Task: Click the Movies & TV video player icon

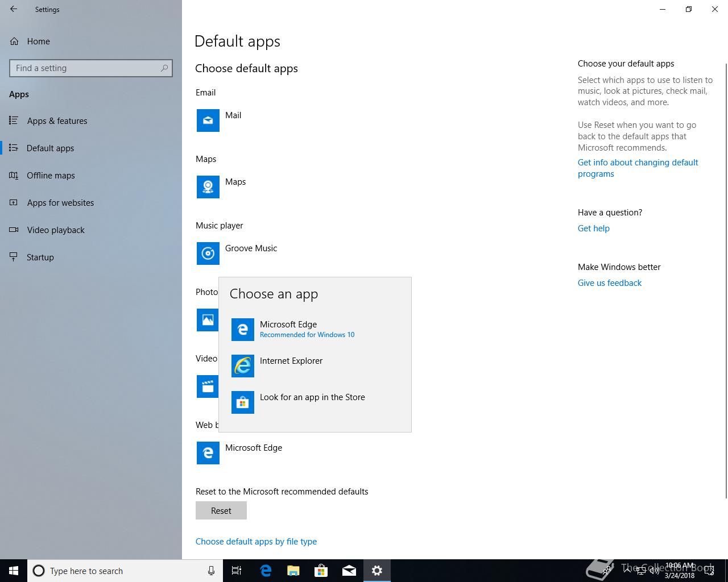Action: pyautogui.click(x=208, y=386)
